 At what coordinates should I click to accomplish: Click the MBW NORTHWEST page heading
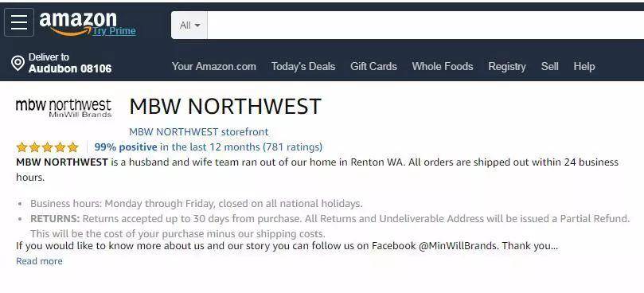point(225,107)
